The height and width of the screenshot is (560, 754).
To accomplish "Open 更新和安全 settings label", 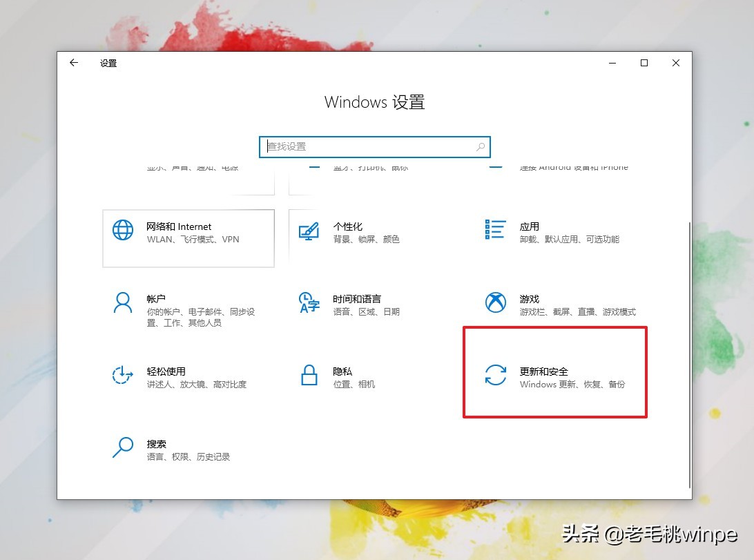I will (x=543, y=371).
